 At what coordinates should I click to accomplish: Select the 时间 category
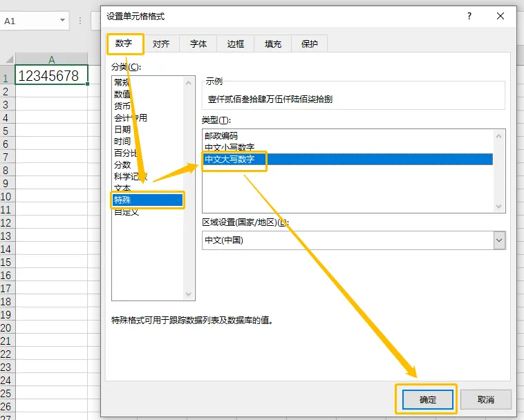click(148, 141)
